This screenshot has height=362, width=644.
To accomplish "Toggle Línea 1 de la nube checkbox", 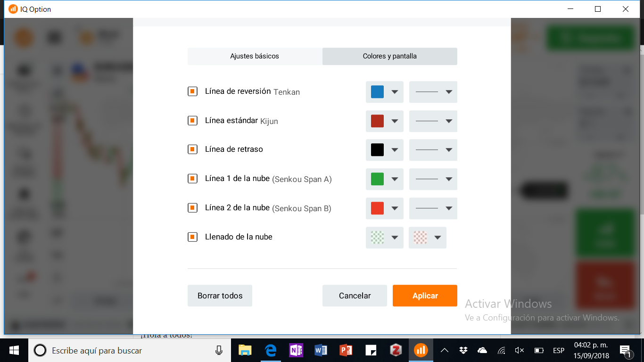I will coord(192,179).
